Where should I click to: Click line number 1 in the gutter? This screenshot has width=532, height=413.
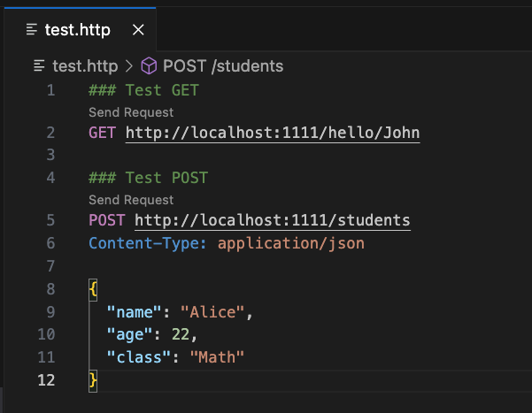pyautogui.click(x=50, y=90)
